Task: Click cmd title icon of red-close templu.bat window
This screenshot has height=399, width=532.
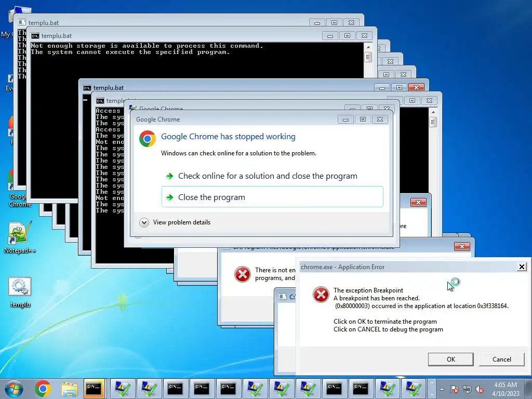Action: pyautogui.click(x=87, y=87)
